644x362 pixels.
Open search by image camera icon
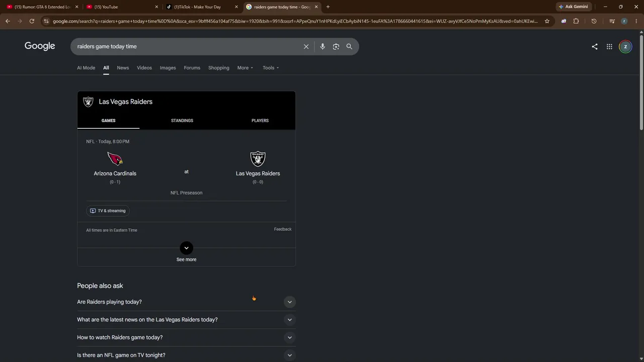[336, 46]
